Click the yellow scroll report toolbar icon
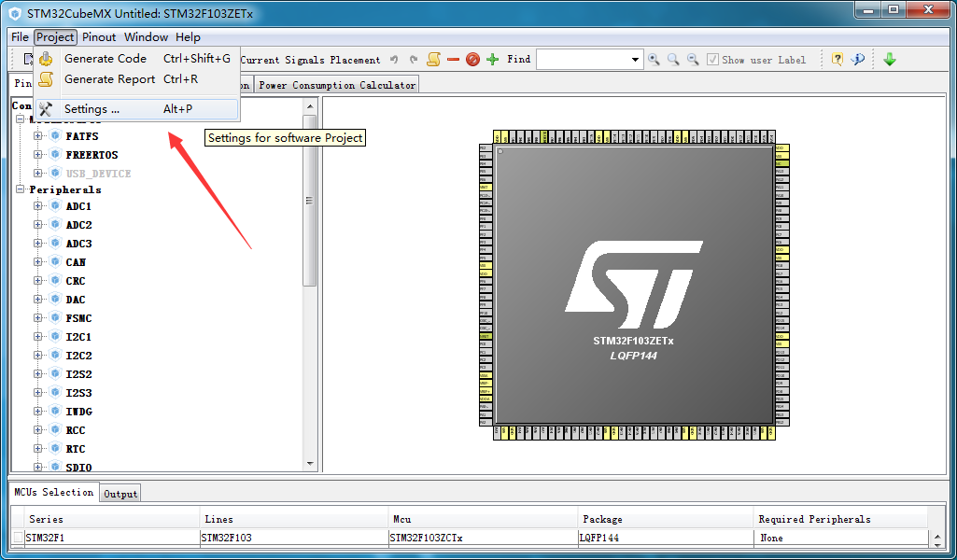 (433, 59)
